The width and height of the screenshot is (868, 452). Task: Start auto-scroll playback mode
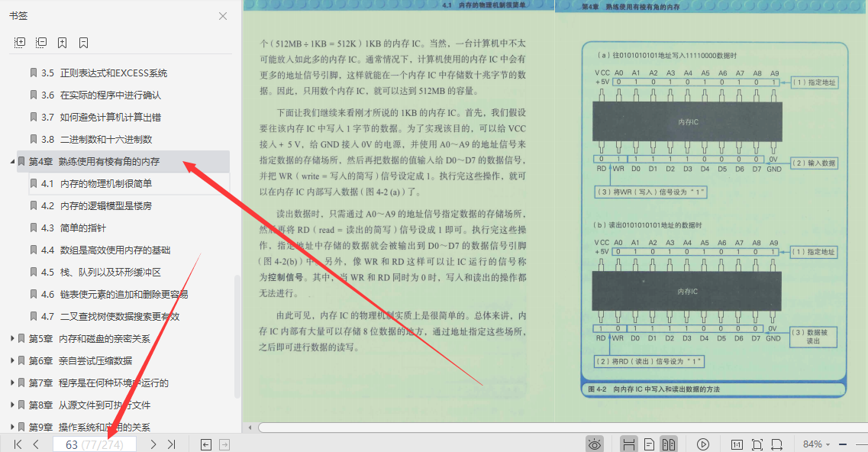pyautogui.click(x=703, y=443)
